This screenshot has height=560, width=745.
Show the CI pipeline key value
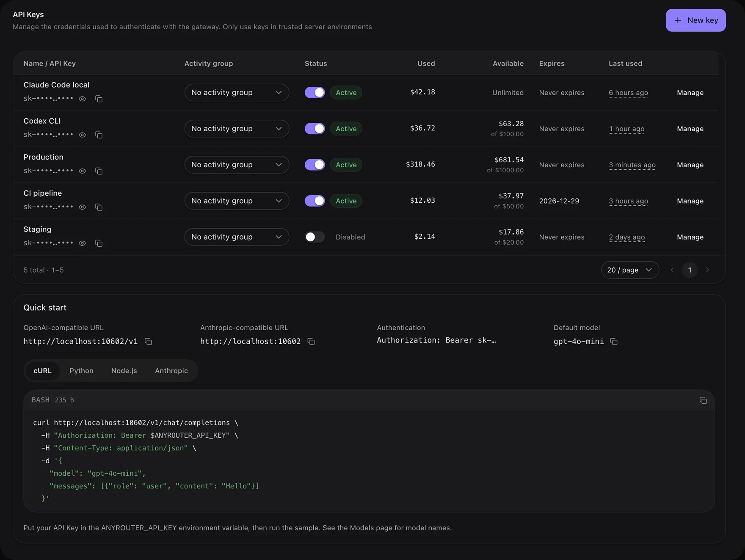coord(83,207)
